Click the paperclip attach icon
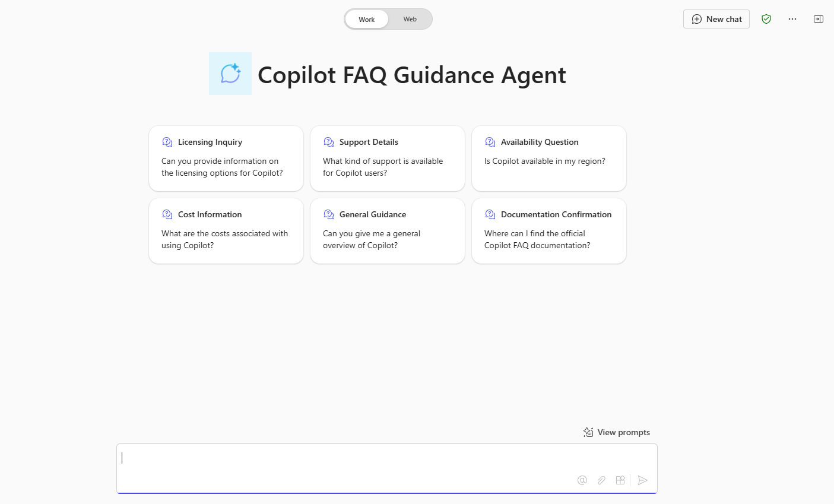Viewport: 834px width, 504px height. coord(601,480)
